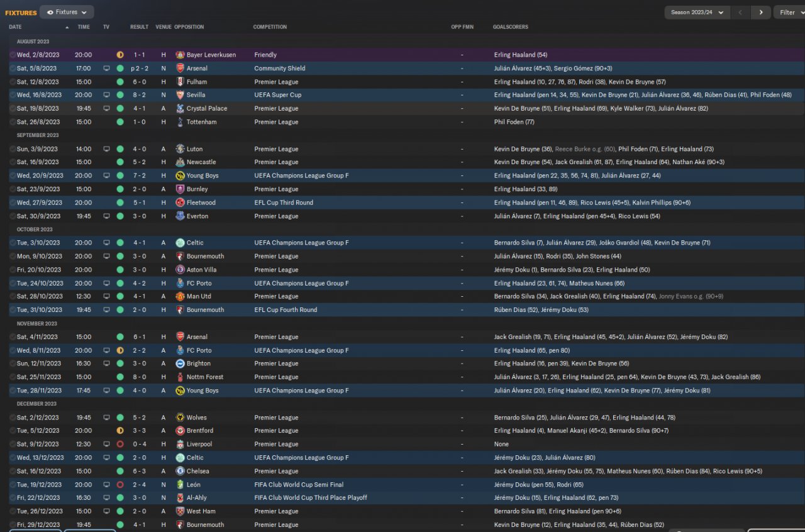Click the Sevilla club badge
The width and height of the screenshot is (805, 532).
[x=180, y=95]
